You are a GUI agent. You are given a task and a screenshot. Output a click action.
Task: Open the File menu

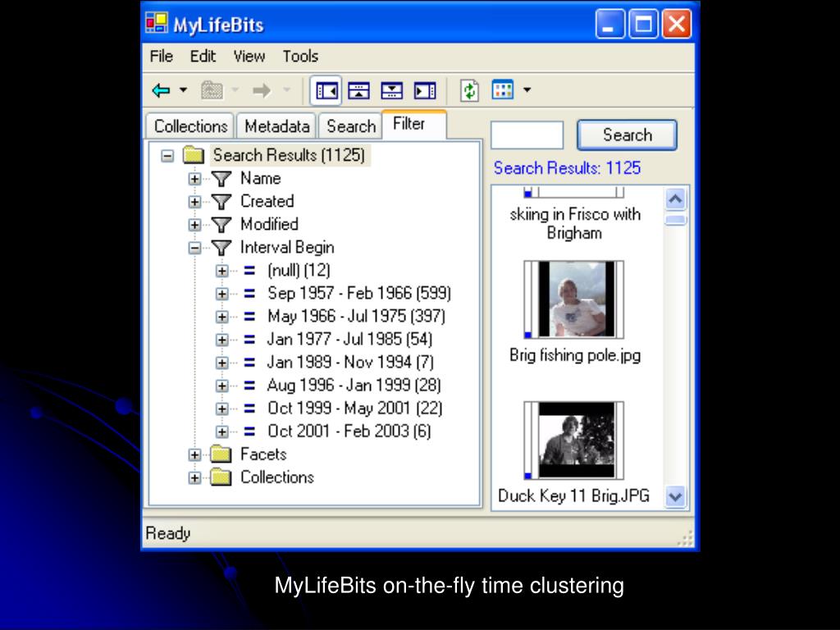pos(162,57)
